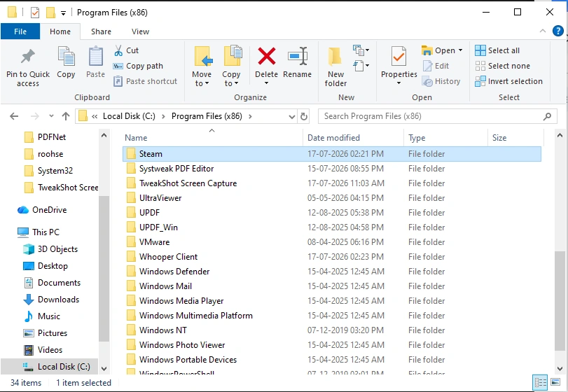The width and height of the screenshot is (568, 392).
Task: Click the Rename icon in Organize group
Action: [x=298, y=56]
